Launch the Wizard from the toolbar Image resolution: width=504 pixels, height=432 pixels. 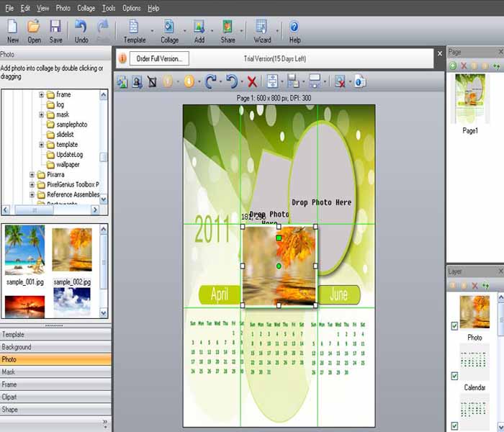click(x=262, y=31)
